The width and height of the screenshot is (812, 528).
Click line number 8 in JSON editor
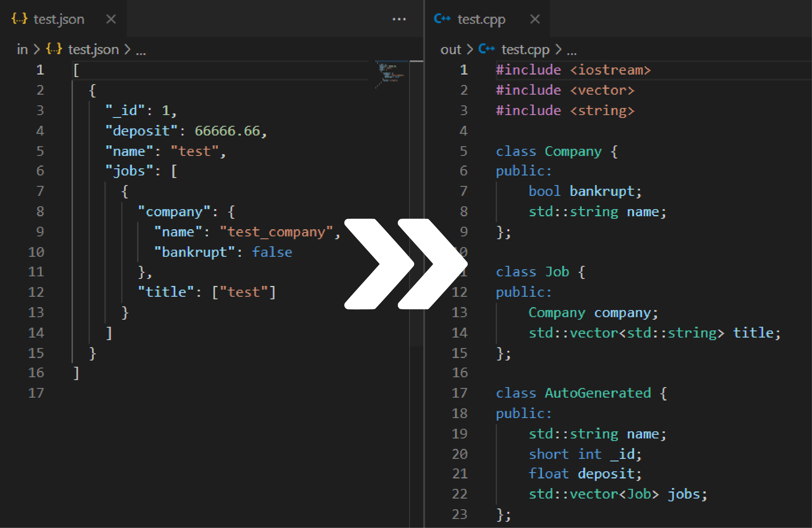(40, 212)
